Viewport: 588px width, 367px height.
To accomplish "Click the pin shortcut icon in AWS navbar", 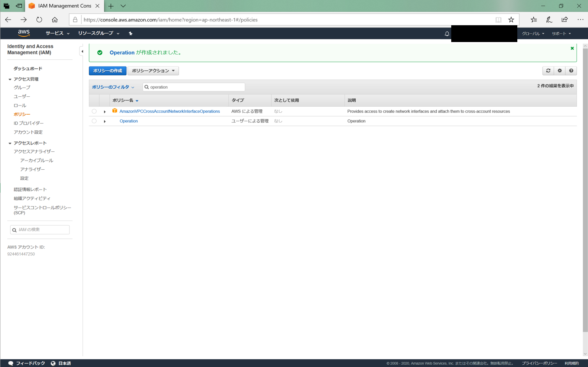I will coord(131,34).
